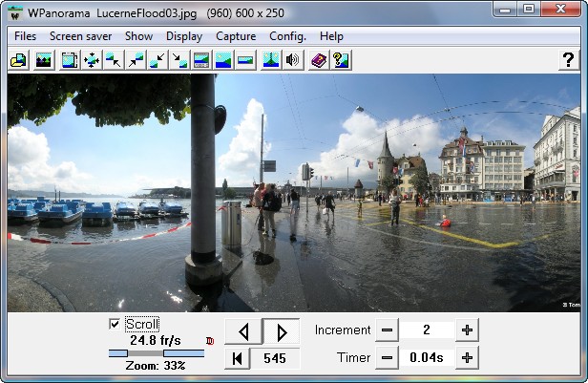Open the Display menu

tap(184, 36)
